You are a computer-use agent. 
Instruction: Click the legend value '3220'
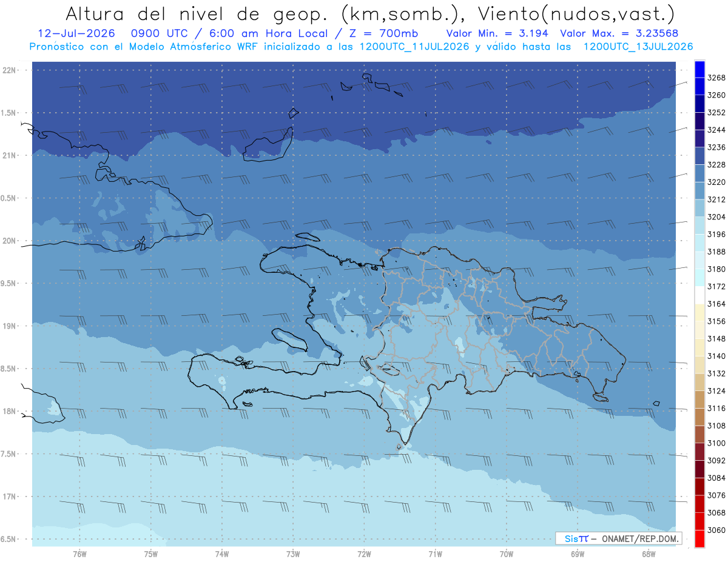[x=716, y=182]
